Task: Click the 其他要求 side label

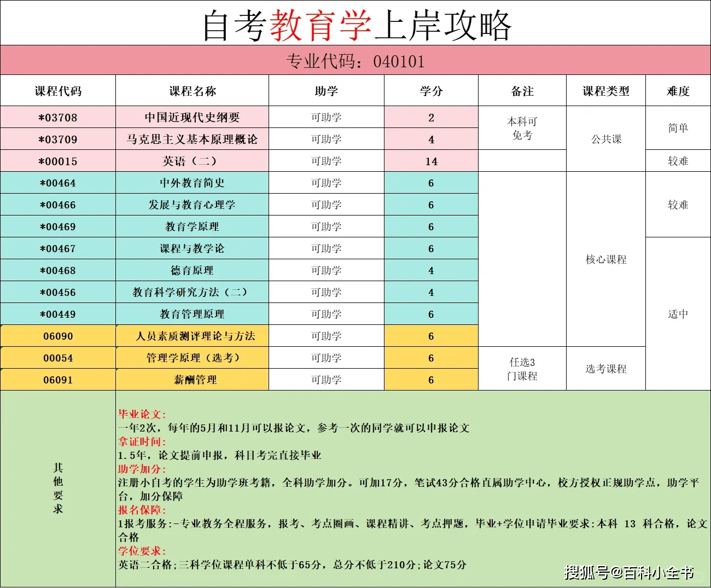Action: pyautogui.click(x=58, y=488)
